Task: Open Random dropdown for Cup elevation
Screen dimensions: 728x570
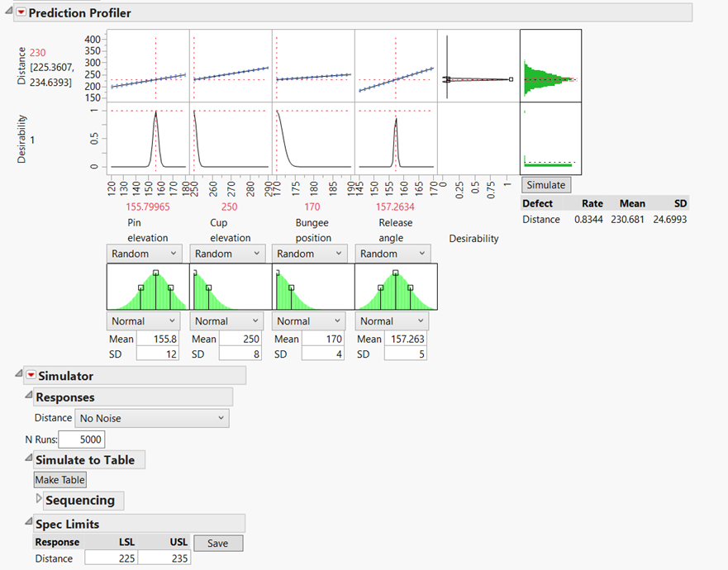Action: click(227, 254)
